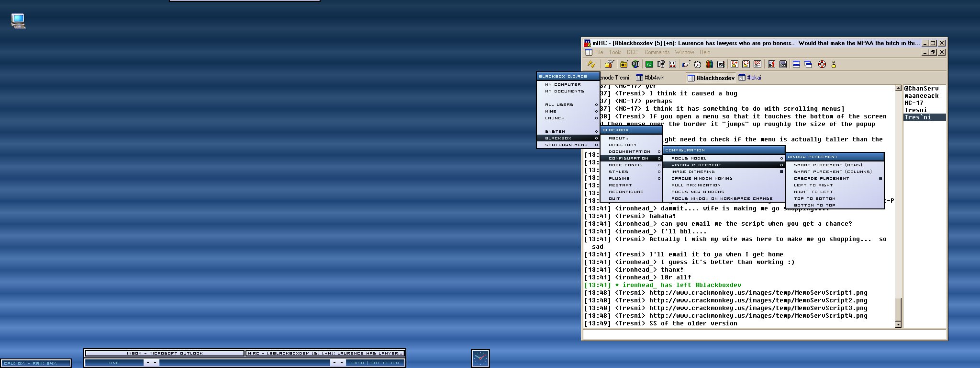
Task: Toggle Focus Window on Workspace Change
Action: (724, 198)
